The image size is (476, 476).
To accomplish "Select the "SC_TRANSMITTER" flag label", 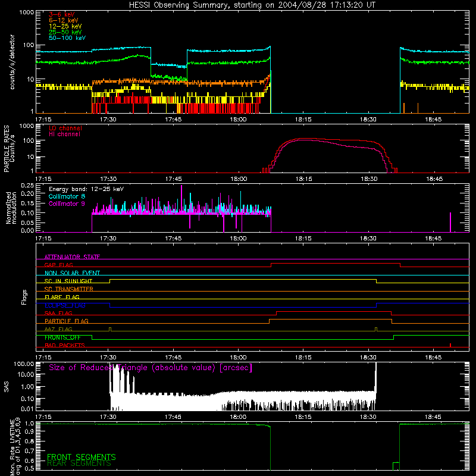I will coord(69,289).
